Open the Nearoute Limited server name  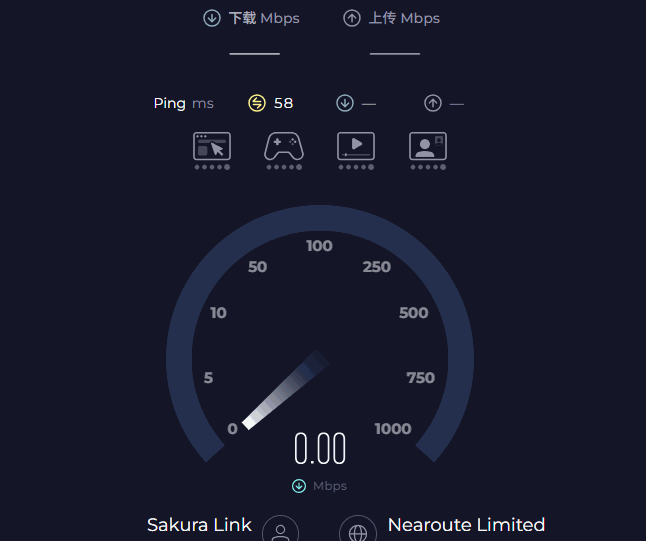[466, 525]
